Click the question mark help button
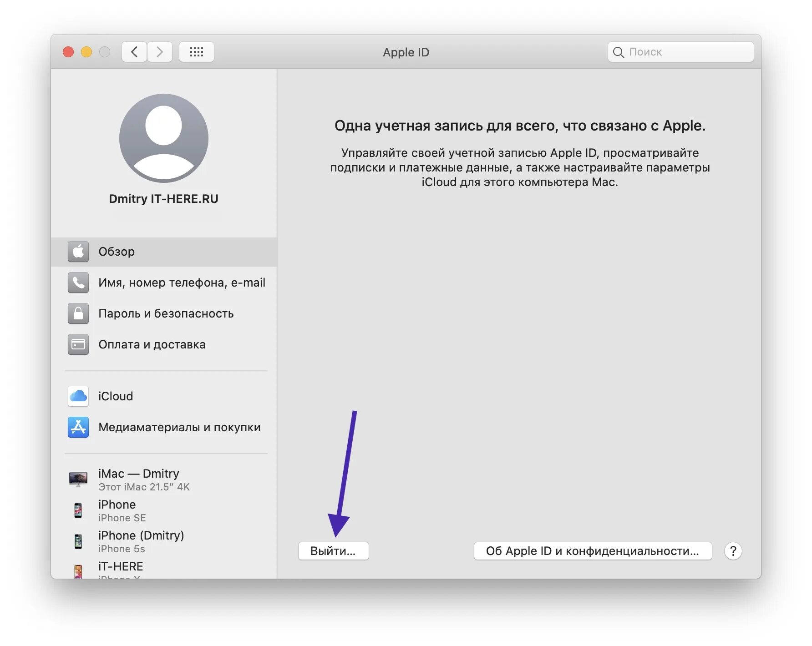The height and width of the screenshot is (646, 812). pyautogui.click(x=733, y=551)
